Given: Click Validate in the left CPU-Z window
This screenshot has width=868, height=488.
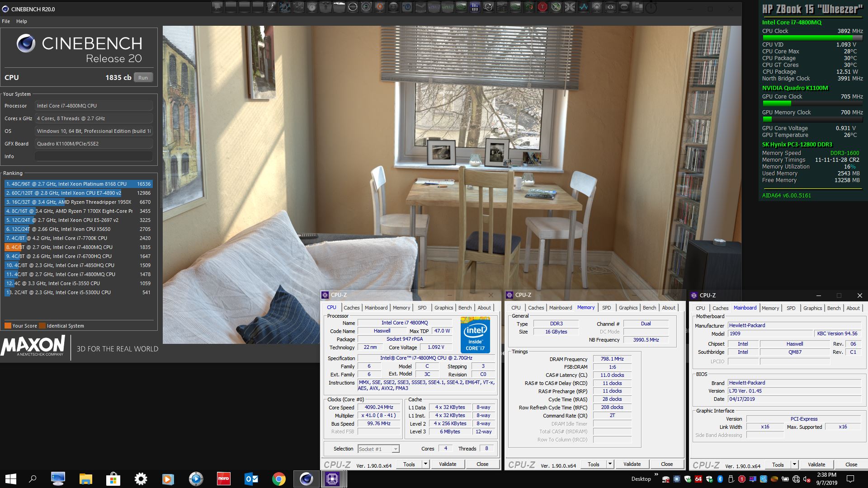Looking at the screenshot, I should 448,464.
